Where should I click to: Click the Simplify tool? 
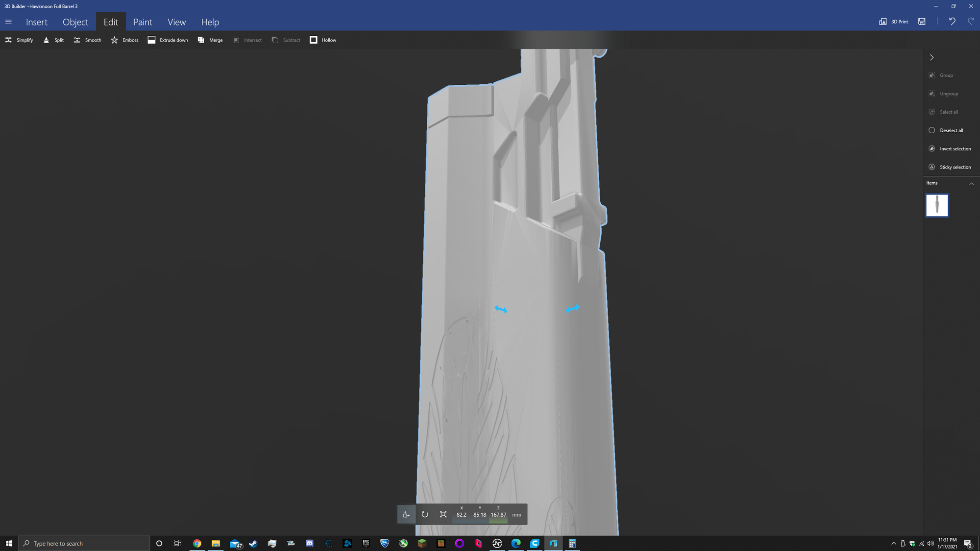tap(19, 40)
